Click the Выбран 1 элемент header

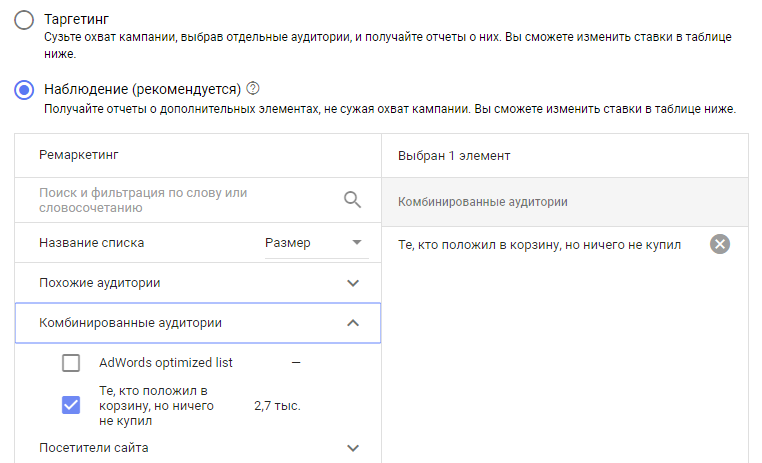coord(454,155)
